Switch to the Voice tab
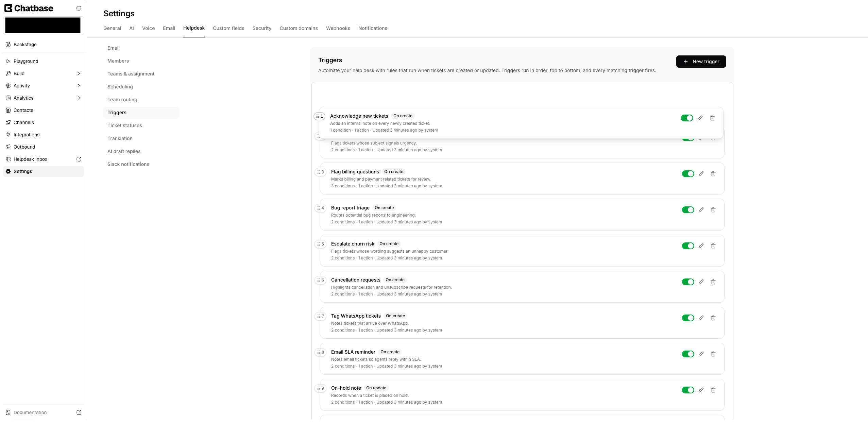 (x=148, y=28)
